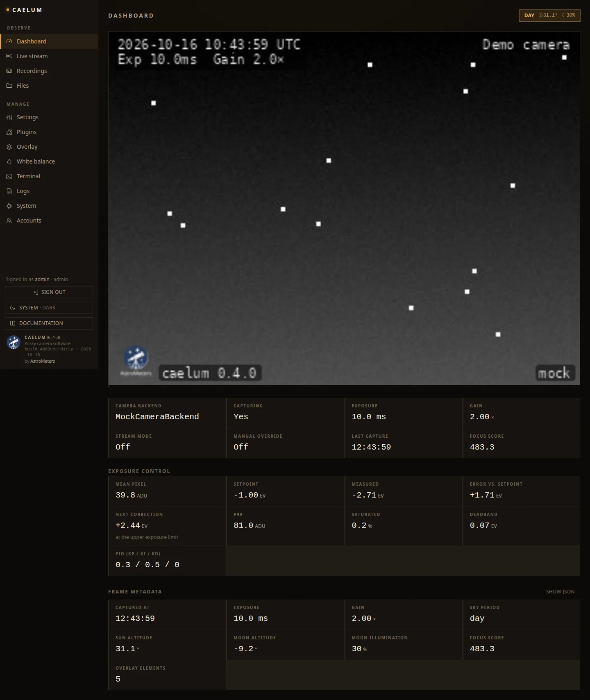Click the Terminal prompt icon
The image size is (590, 700).
click(9, 176)
